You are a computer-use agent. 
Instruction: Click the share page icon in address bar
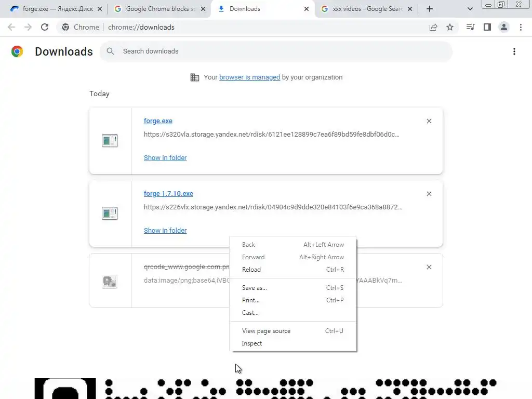tap(433, 27)
